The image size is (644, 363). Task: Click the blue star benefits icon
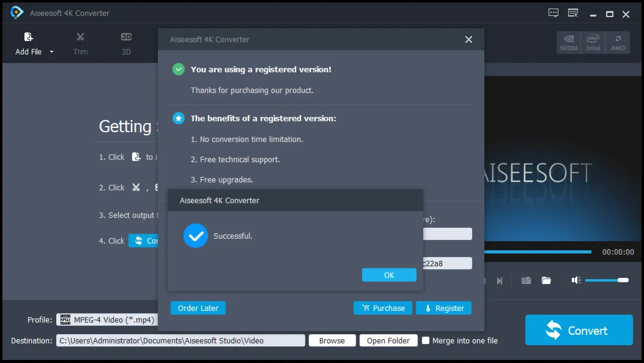(178, 118)
